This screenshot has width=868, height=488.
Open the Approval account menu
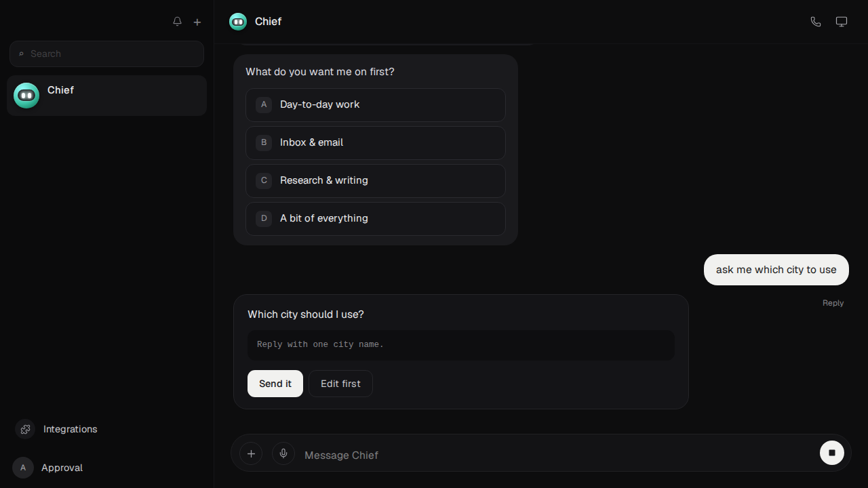(x=48, y=468)
